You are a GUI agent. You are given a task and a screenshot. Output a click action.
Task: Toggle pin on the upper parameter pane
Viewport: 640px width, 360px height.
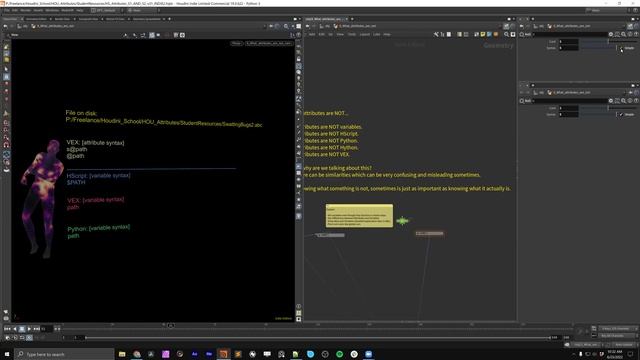(630, 26)
